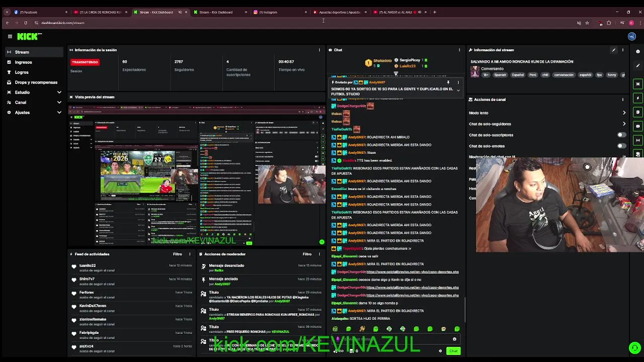Open Acciones de moderador three-dot menu

coord(319,254)
